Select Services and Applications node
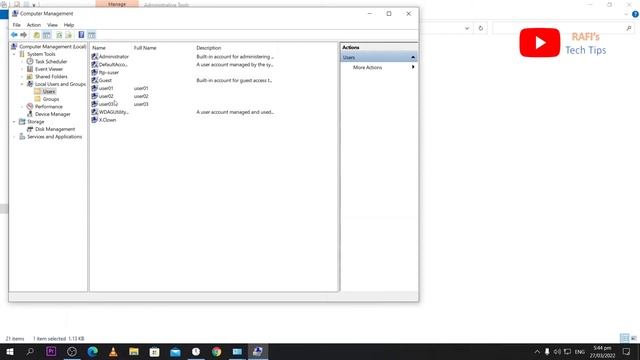The width and height of the screenshot is (640, 360). pos(54,137)
